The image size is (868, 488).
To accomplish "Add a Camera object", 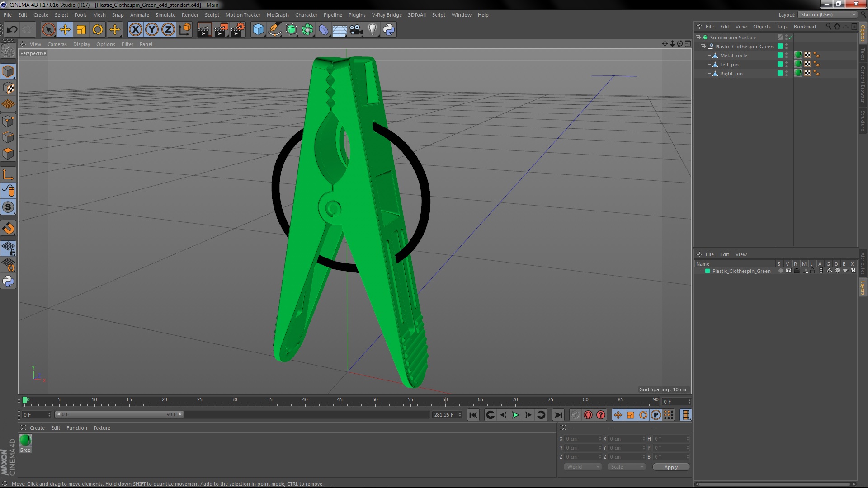I will 356,30.
